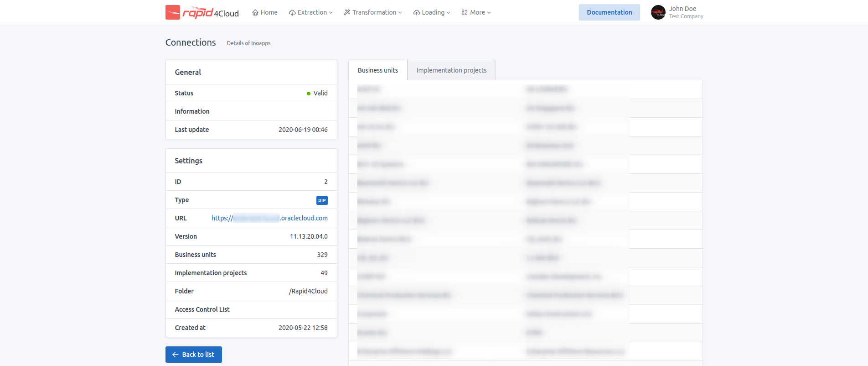
Task: Click the Extraction cloud download icon
Action: tap(292, 12)
